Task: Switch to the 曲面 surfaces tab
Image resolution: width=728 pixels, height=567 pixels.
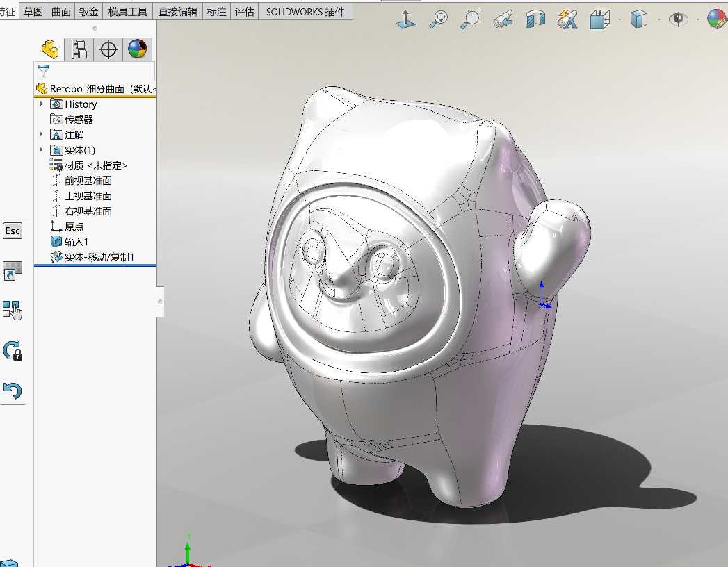Action: (60, 11)
